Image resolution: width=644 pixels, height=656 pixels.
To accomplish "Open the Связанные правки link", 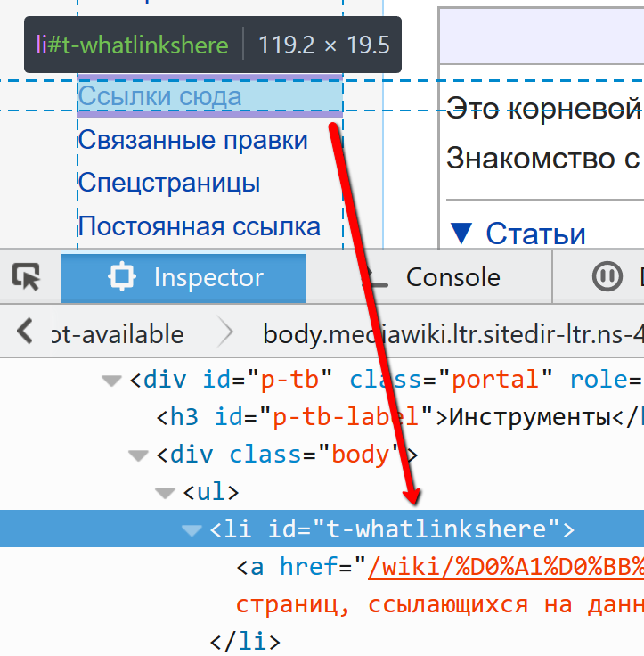I will point(192,140).
